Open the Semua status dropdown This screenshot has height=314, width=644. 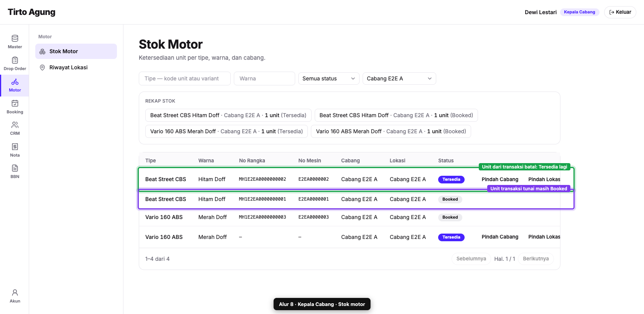tap(329, 78)
